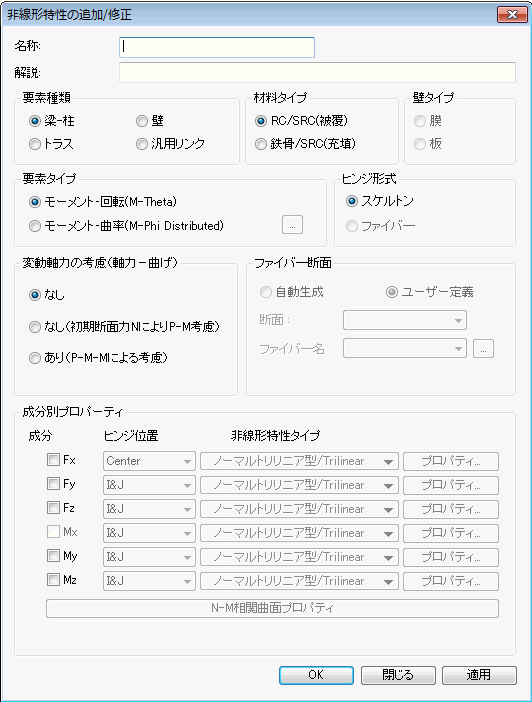Click the 閉じる button
The height and width of the screenshot is (702, 532).
(398, 675)
